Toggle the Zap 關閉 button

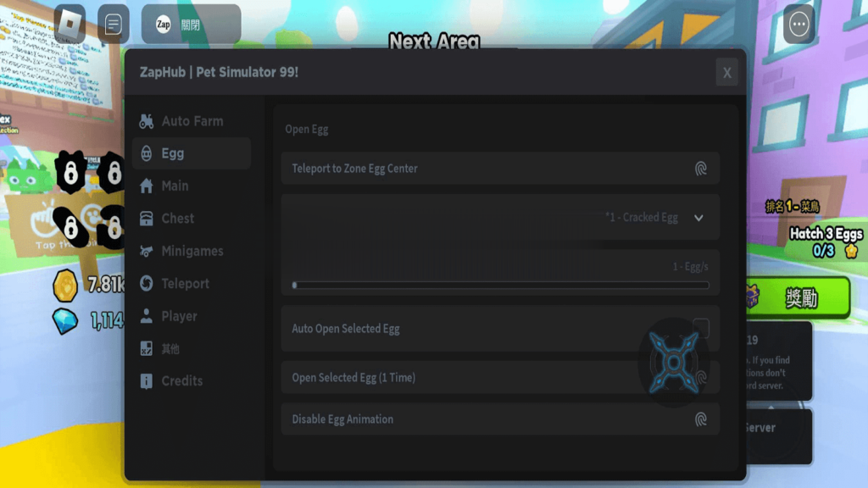191,25
